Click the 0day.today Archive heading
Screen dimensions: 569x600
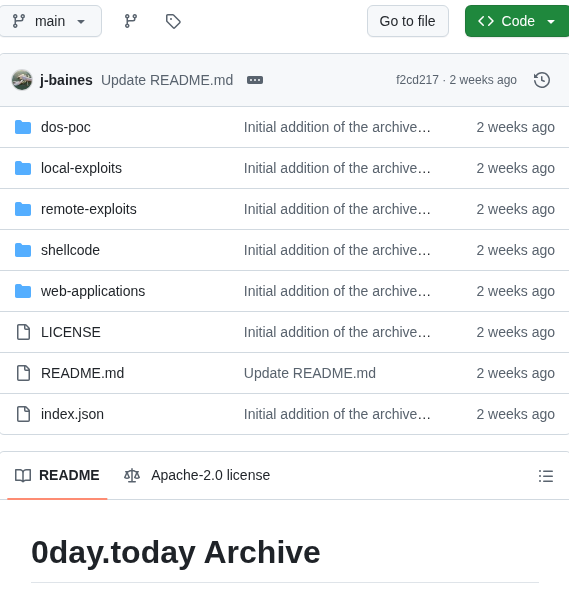click(x=176, y=552)
